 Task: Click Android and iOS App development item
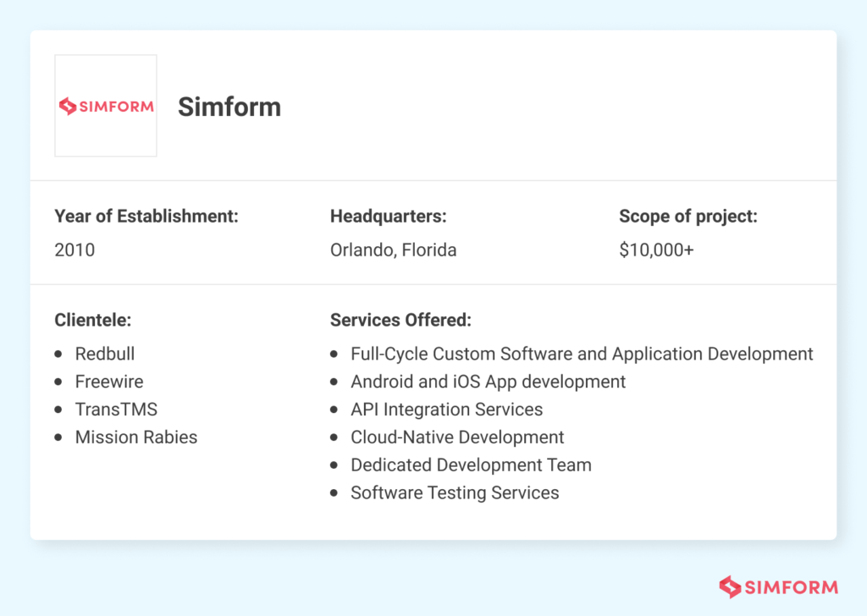pos(488,382)
